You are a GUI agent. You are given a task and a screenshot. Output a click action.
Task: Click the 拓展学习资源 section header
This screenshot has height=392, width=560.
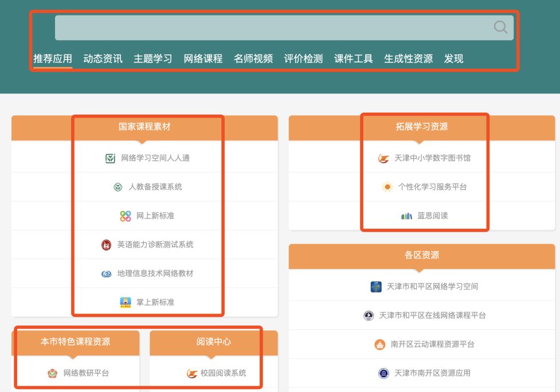[422, 127]
